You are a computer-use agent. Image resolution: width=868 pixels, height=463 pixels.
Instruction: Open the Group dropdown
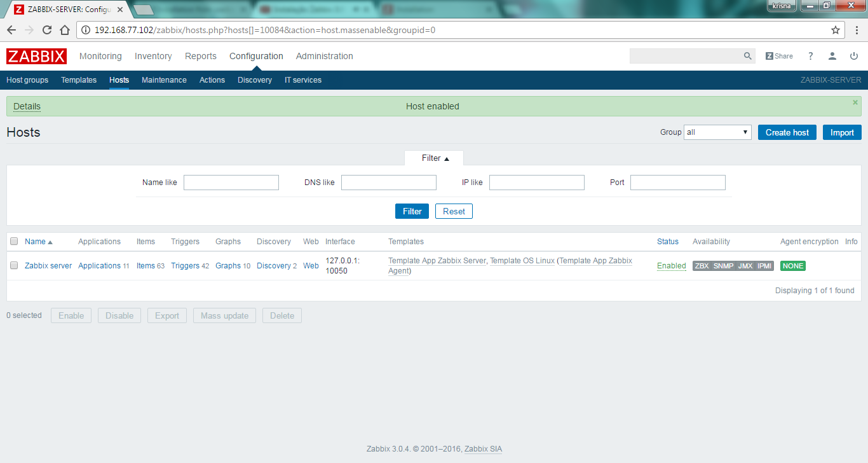click(717, 132)
